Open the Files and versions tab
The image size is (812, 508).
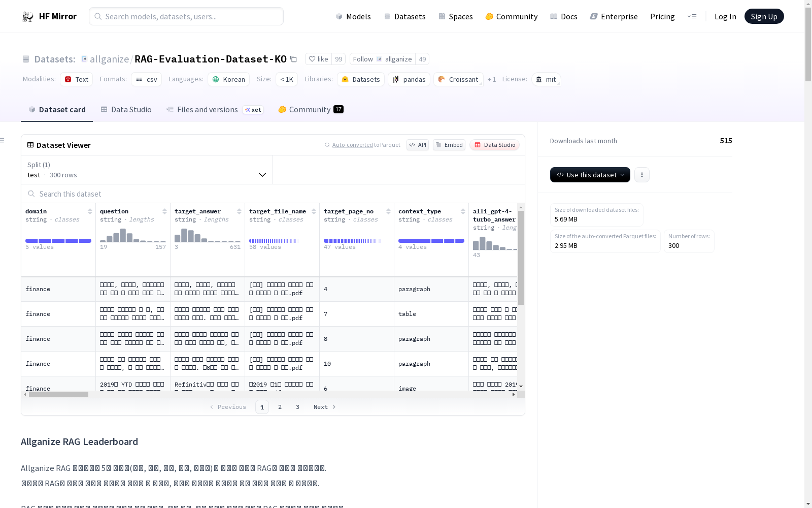[x=215, y=110]
